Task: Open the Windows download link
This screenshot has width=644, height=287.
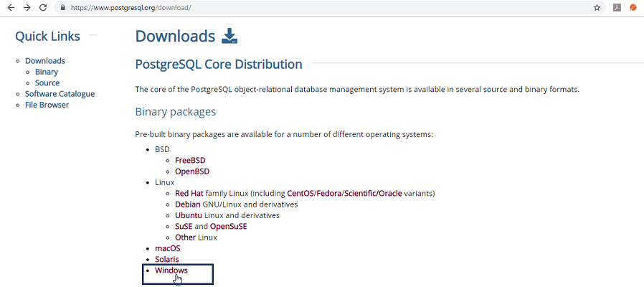Action: click(171, 270)
